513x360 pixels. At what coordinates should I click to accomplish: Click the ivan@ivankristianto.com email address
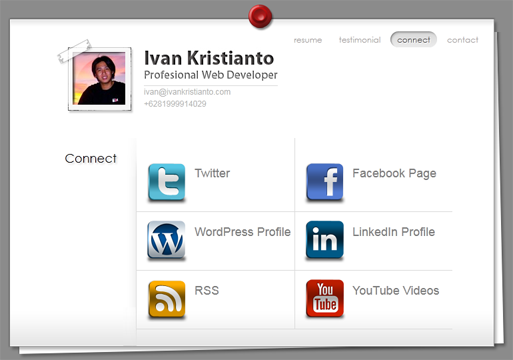(187, 92)
